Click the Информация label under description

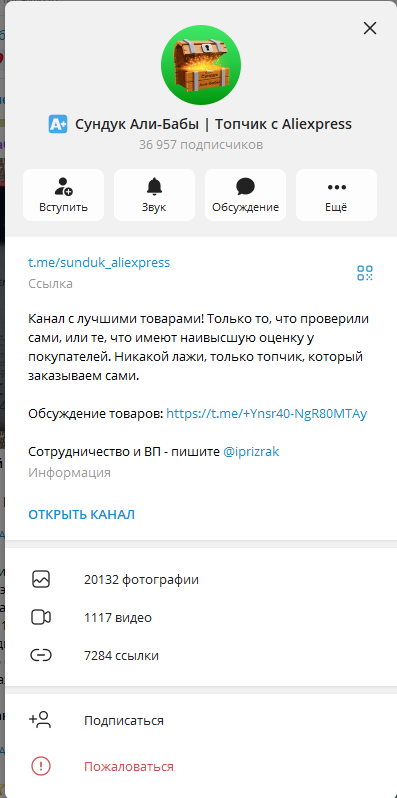tap(69, 473)
